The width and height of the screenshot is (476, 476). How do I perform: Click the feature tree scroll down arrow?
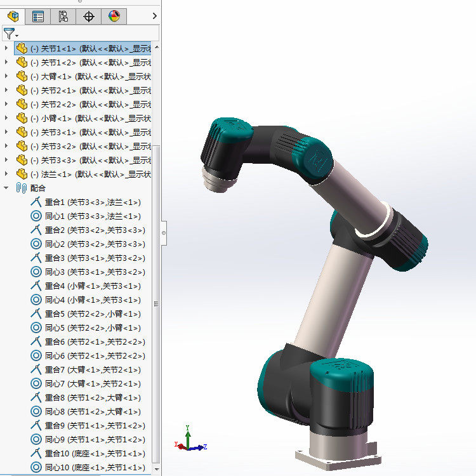click(x=157, y=469)
